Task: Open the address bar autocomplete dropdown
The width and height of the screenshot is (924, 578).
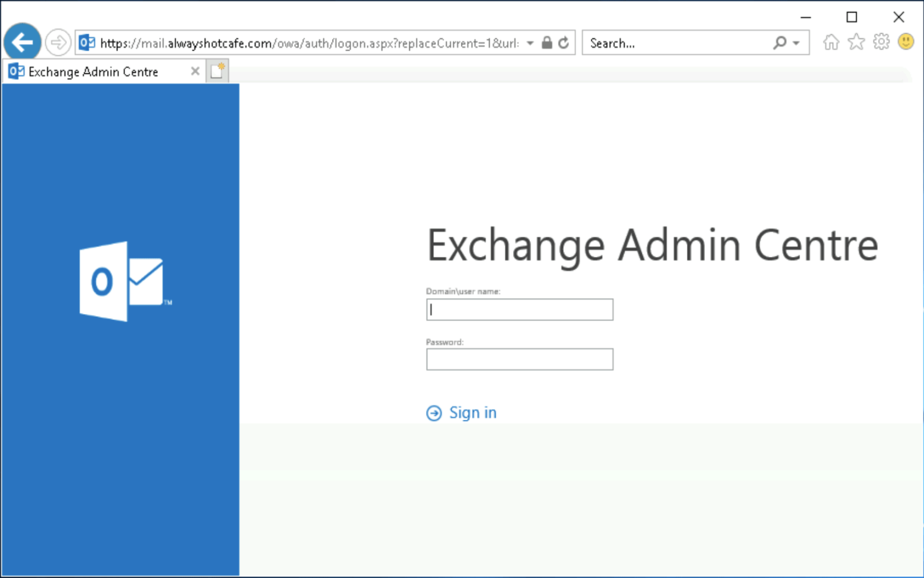Action: tap(530, 43)
